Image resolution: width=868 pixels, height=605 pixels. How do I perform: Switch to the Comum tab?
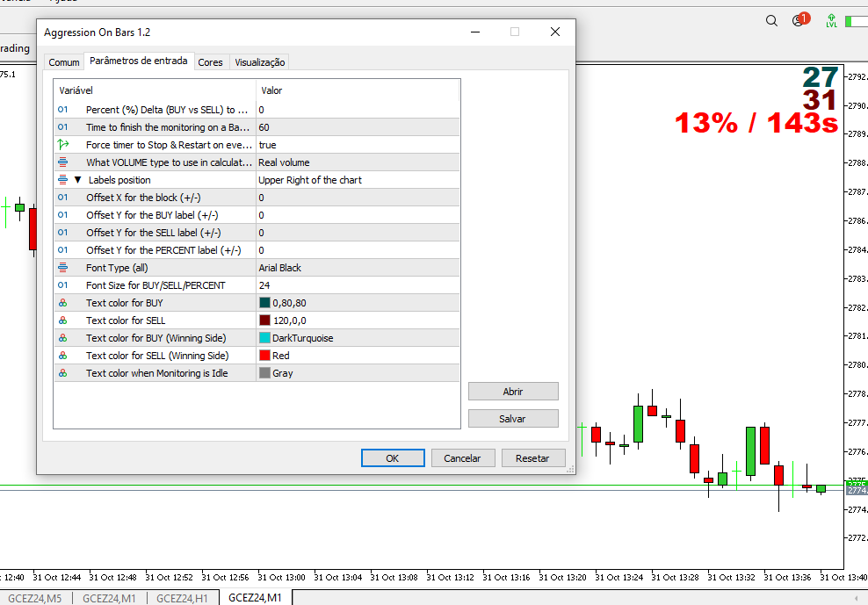63,62
